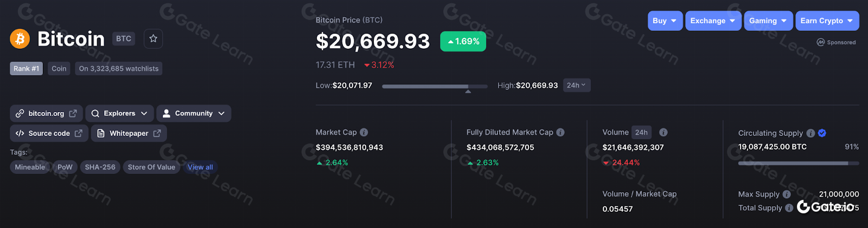Open the bitcoin.org website link
Screen dimensions: 868x228
point(46,113)
